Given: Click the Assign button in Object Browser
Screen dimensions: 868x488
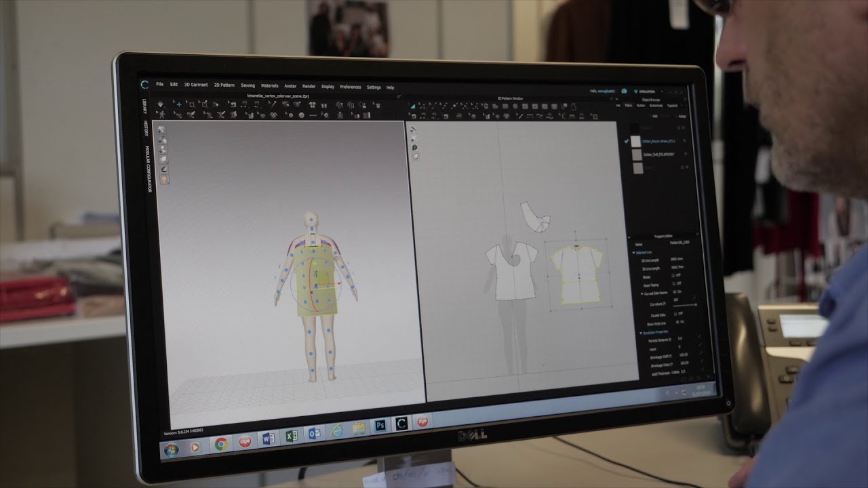Looking at the screenshot, I should coord(682,117).
